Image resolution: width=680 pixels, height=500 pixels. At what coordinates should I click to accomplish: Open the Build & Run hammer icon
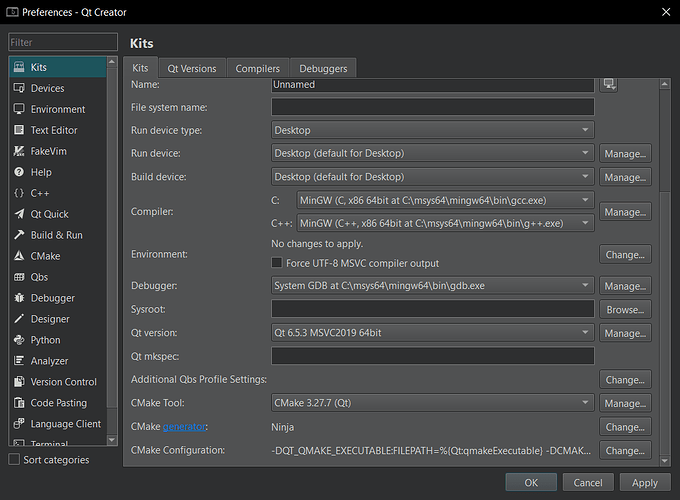coord(19,235)
